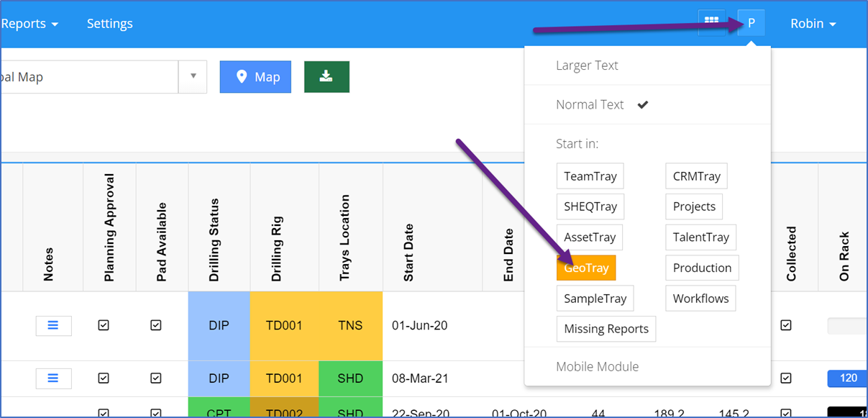Screen dimensions: 868x418
Task: Click start date 08-Mar-21
Action: click(419, 378)
